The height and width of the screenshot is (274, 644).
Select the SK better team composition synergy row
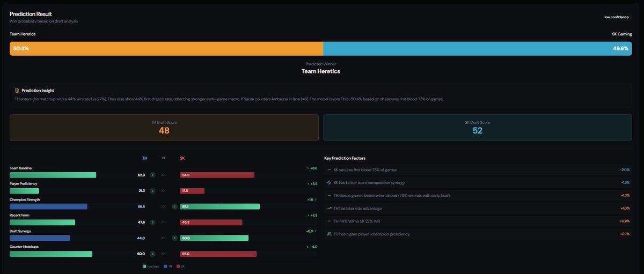pos(478,183)
